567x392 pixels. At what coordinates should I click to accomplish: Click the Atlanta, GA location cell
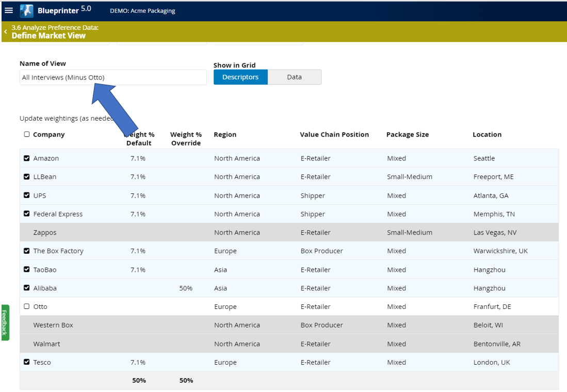pos(491,195)
